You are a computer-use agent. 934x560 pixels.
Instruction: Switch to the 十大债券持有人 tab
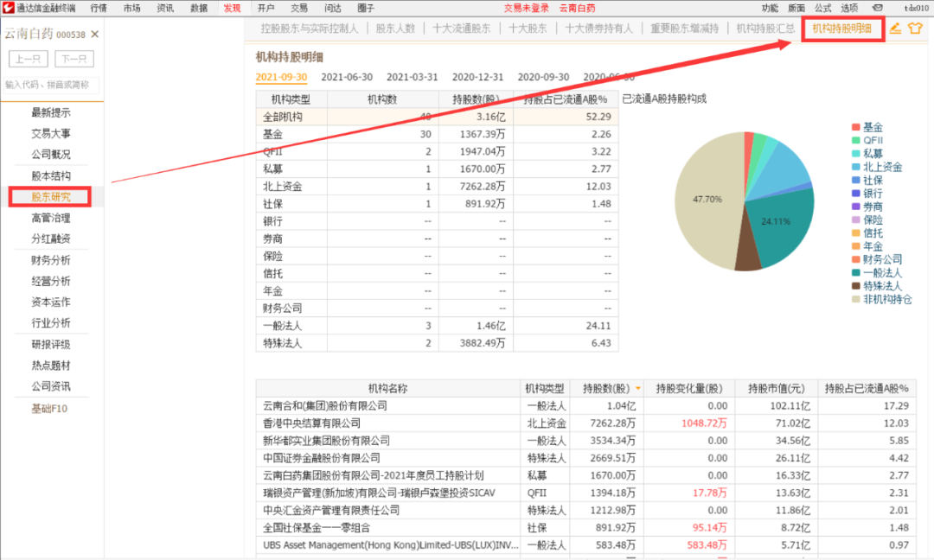coord(598,29)
